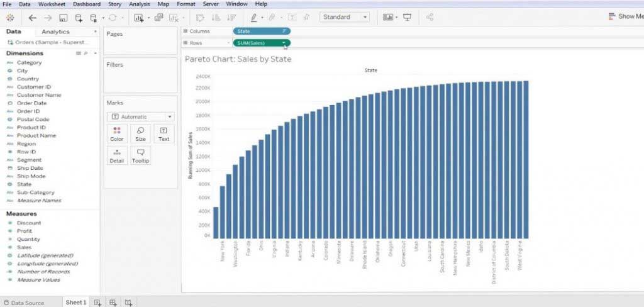The width and height of the screenshot is (644, 307).
Task: Open the Automatic mark type dropdown
Action: coord(140,117)
